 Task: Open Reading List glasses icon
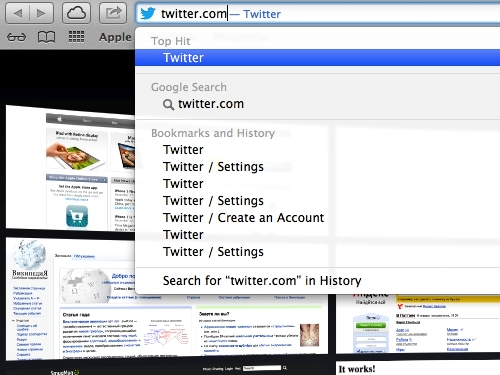16,37
